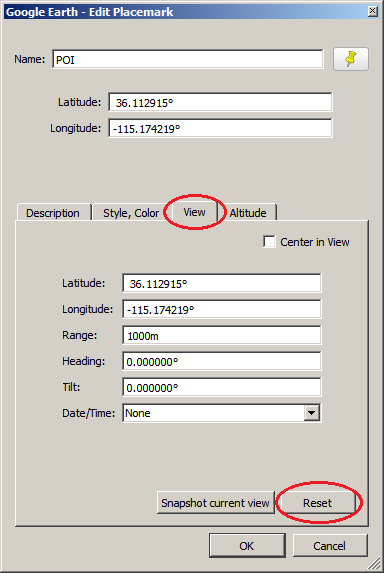Click the dialog resize grip corner

coord(374,563)
